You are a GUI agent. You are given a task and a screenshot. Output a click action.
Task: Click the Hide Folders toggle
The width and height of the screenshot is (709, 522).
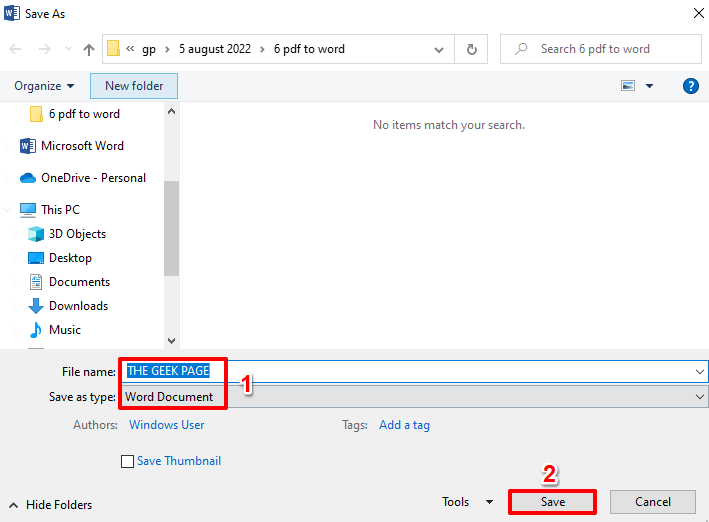[x=50, y=505]
